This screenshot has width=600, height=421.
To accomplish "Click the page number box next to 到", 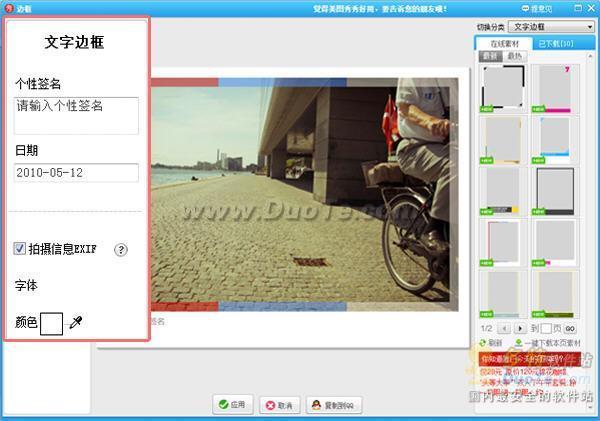I will tap(546, 328).
